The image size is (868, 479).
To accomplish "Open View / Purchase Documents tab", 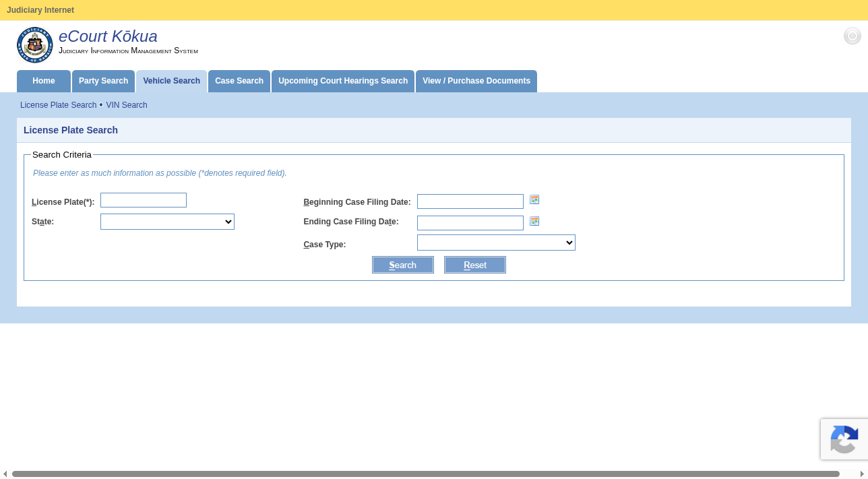I will 476,81.
